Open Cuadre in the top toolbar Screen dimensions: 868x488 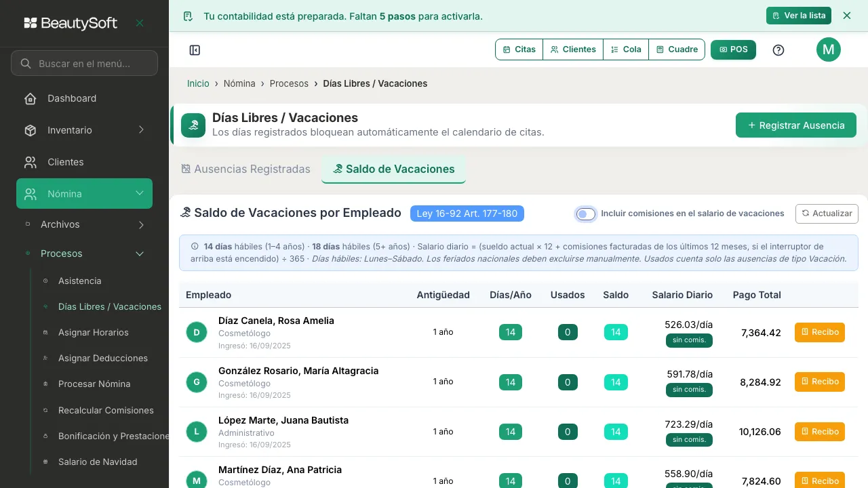click(677, 49)
